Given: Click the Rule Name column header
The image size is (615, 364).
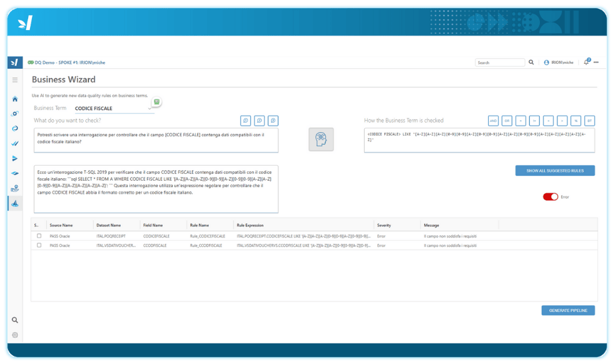Looking at the screenshot, I should click(x=199, y=225).
